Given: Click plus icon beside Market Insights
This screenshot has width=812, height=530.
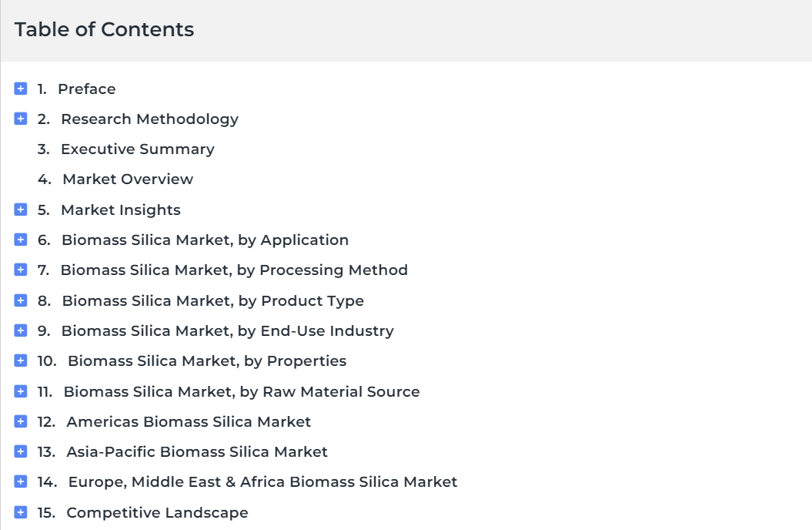Looking at the screenshot, I should [x=21, y=210].
